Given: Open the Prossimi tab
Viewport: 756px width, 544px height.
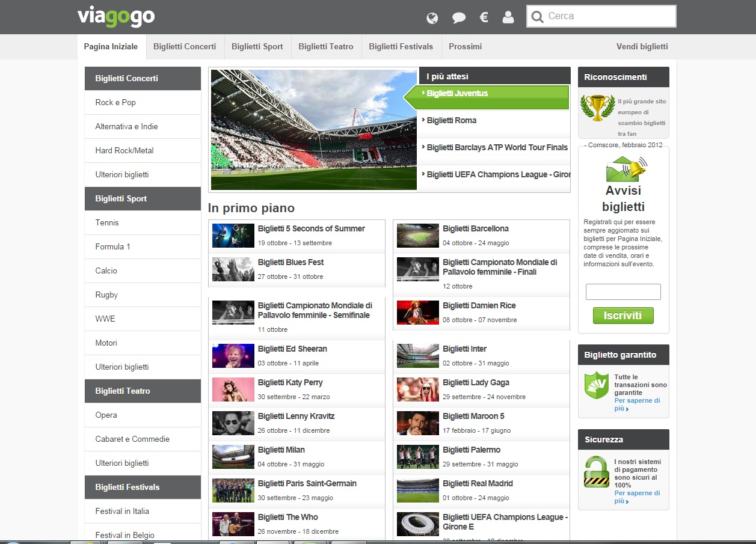Looking at the screenshot, I should click(x=466, y=46).
